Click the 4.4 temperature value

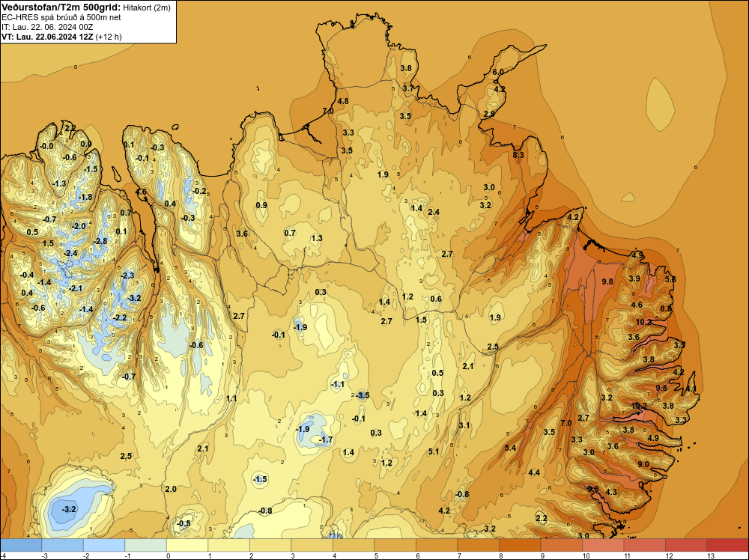[x=534, y=472]
